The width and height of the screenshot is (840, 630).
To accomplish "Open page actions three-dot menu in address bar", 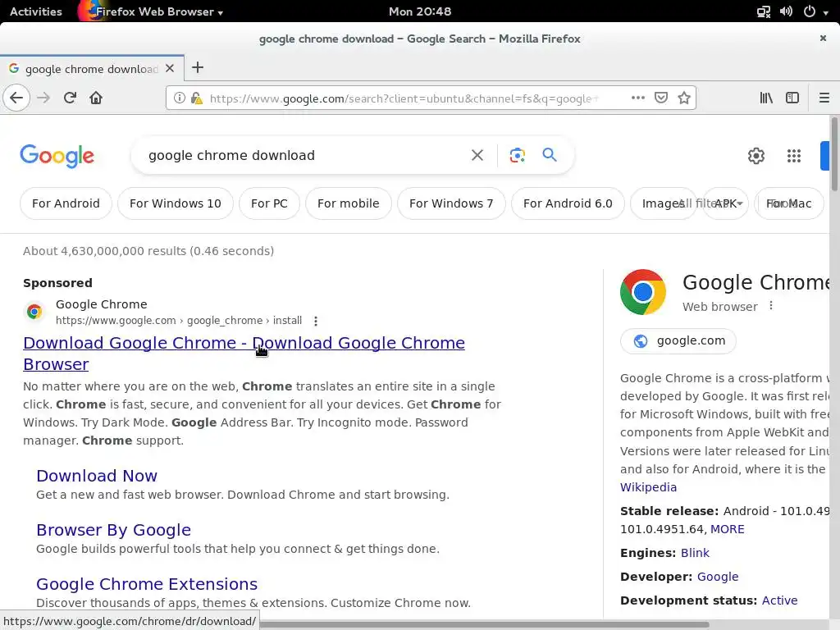I will (x=637, y=98).
